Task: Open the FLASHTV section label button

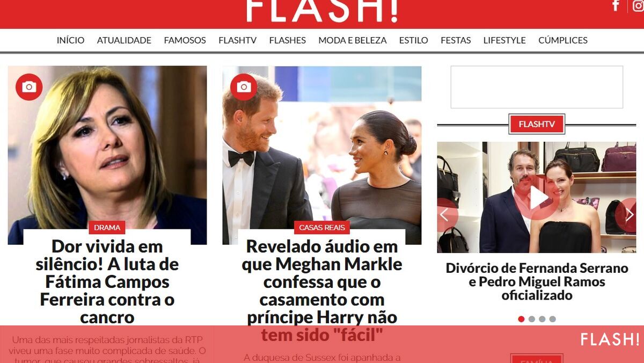Action: [537, 125]
